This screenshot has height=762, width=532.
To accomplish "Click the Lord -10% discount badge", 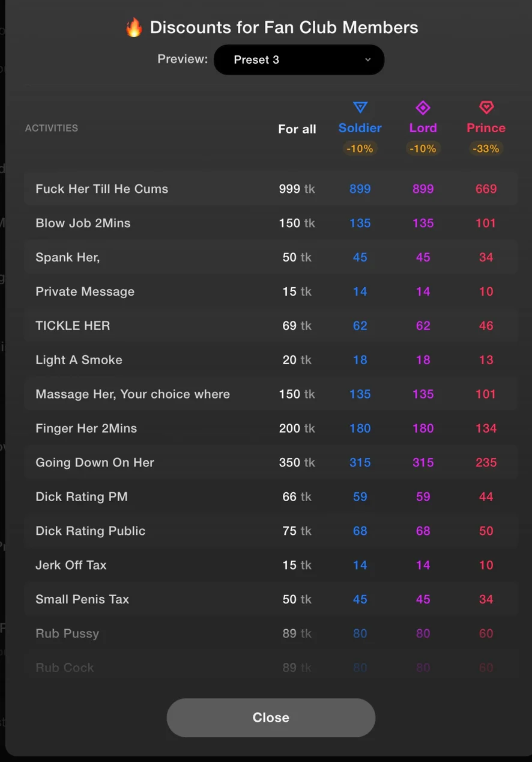I will coord(423,148).
